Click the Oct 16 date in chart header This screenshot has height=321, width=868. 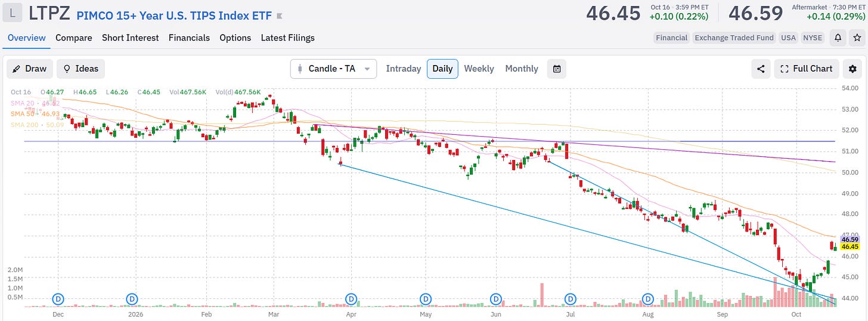coord(20,92)
